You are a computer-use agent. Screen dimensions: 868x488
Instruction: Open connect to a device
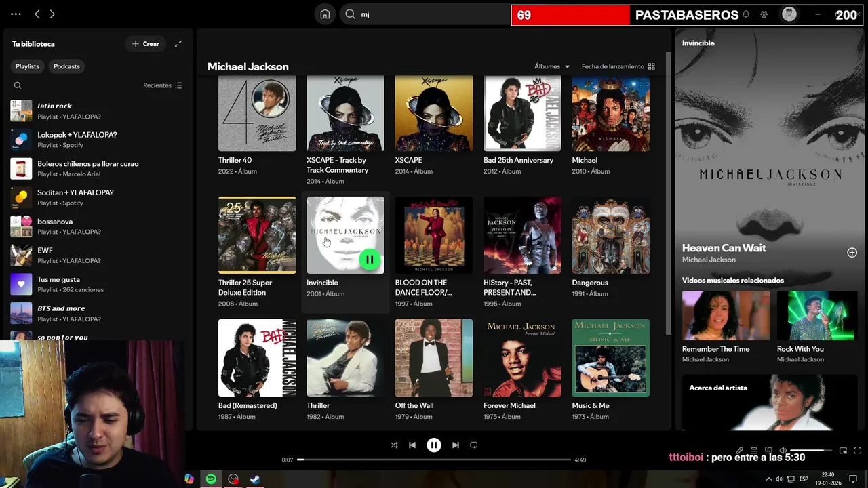768,451
